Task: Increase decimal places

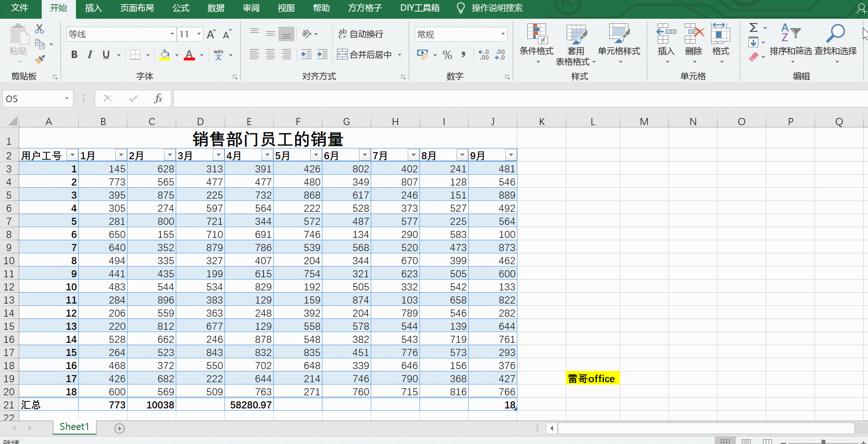Action: click(x=484, y=55)
